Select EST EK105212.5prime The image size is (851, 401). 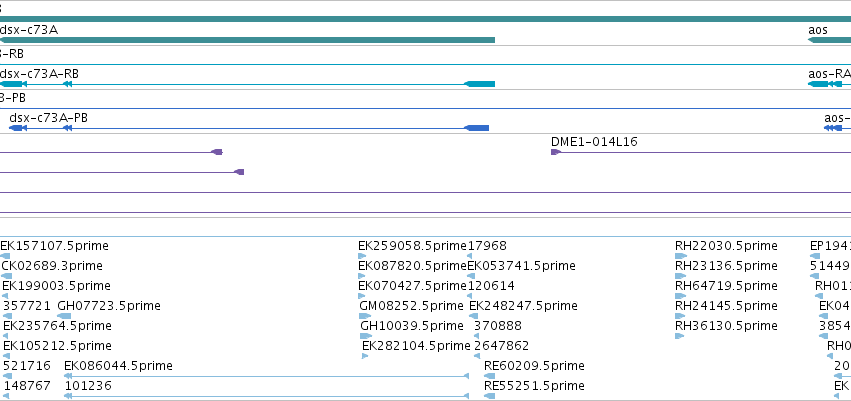[x=58, y=346]
